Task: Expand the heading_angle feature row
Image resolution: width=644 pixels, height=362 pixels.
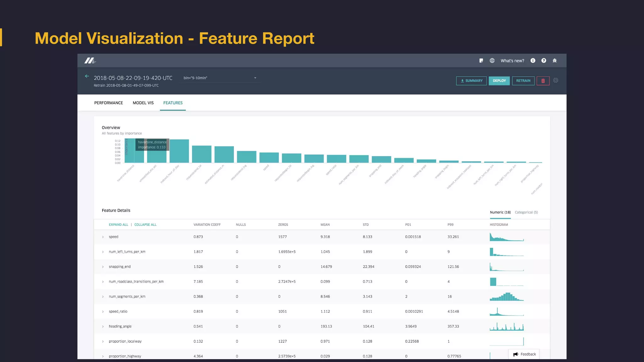Action: point(103,326)
